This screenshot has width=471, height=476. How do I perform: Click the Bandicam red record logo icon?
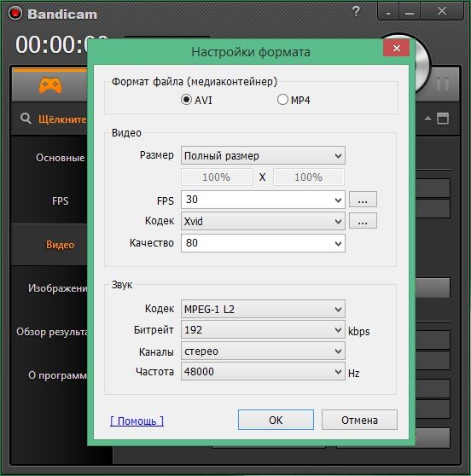[15, 13]
